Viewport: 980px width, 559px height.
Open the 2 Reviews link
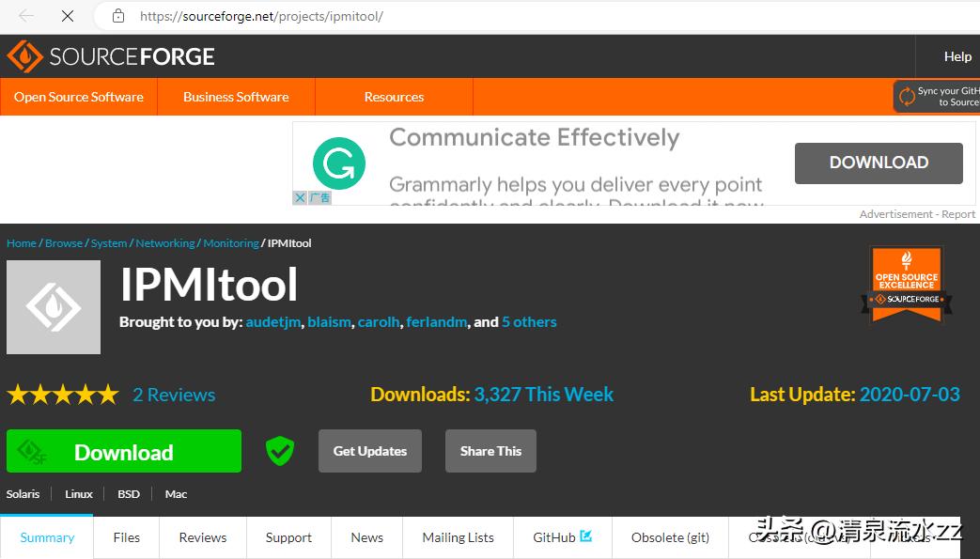[174, 396]
